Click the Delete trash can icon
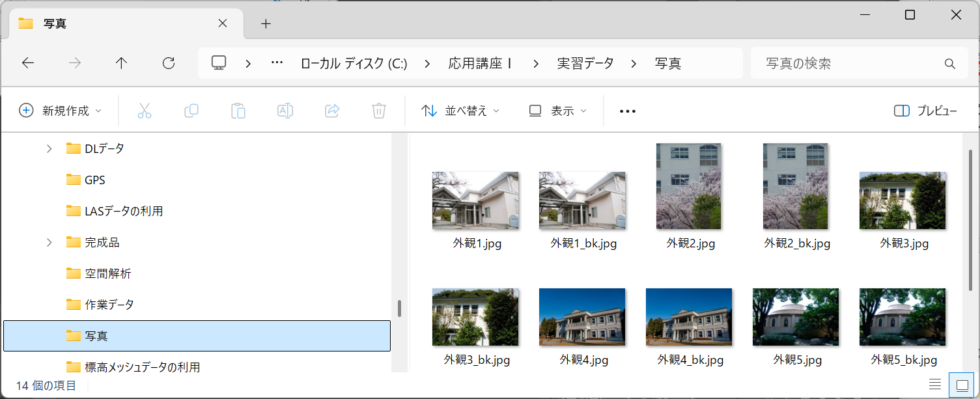 (x=379, y=111)
